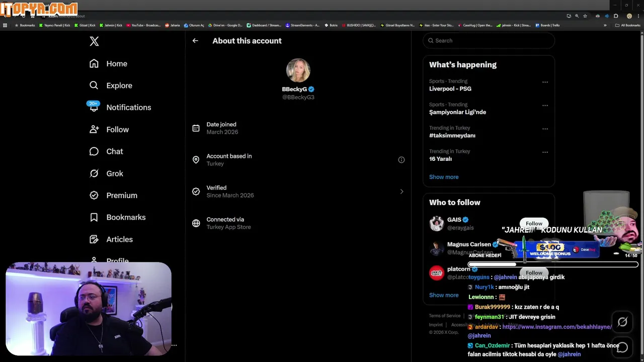The height and width of the screenshot is (362, 644).
Task: Expand Verified row chevron
Action: [401, 192]
